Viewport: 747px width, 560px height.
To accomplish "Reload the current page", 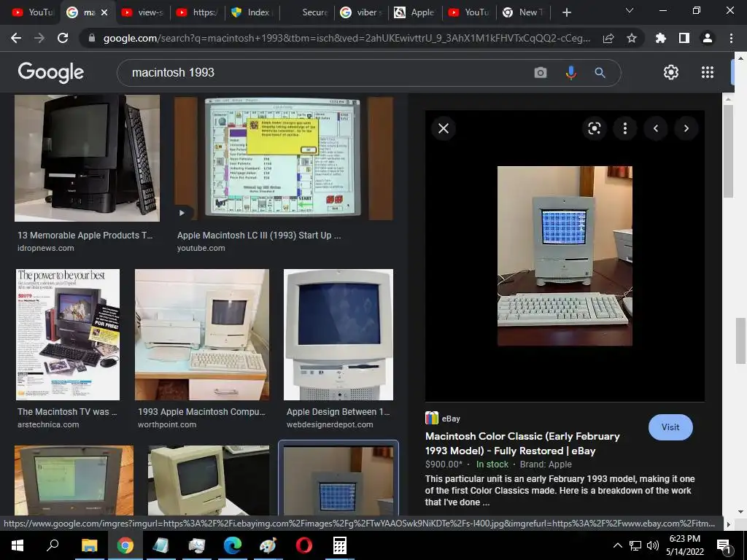I will [63, 38].
